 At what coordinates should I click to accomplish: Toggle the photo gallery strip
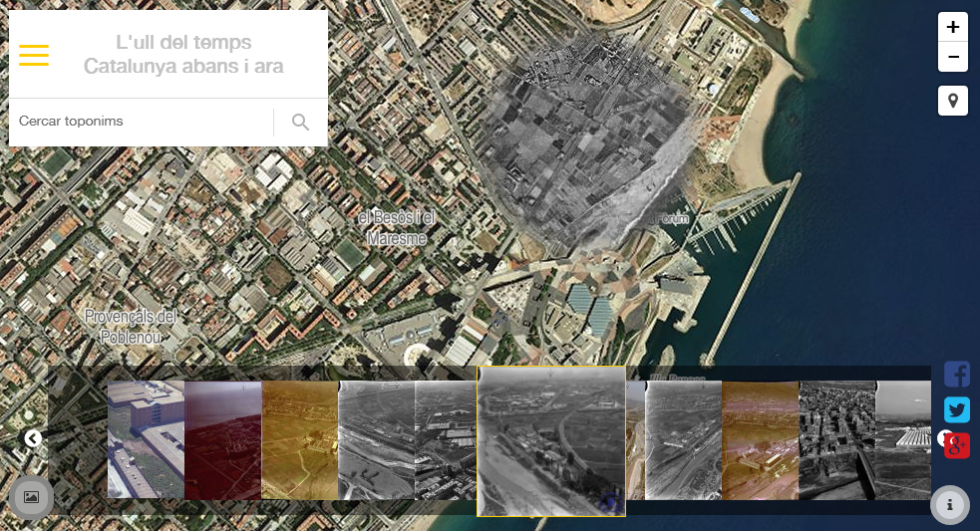point(31,497)
